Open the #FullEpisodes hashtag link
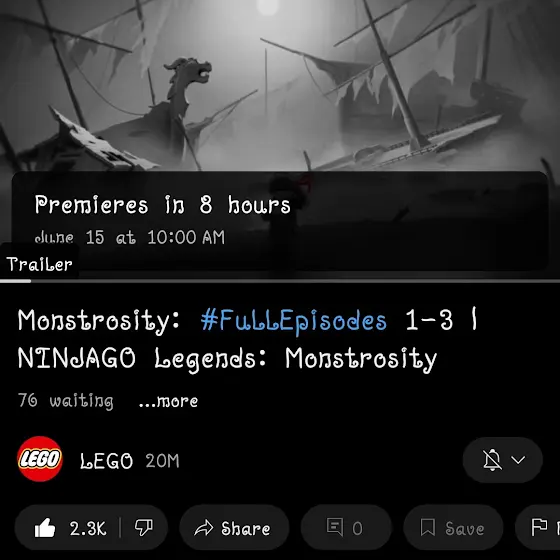Image resolution: width=560 pixels, height=560 pixels. [x=294, y=320]
